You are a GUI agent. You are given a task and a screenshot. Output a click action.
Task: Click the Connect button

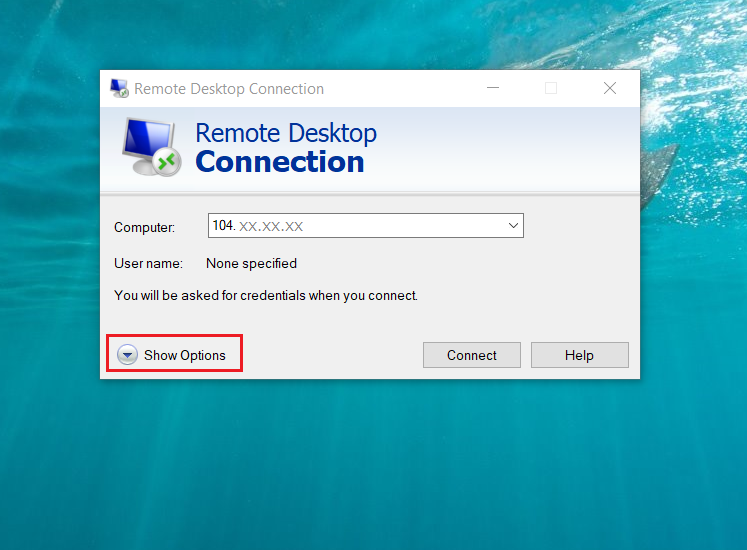(x=472, y=355)
